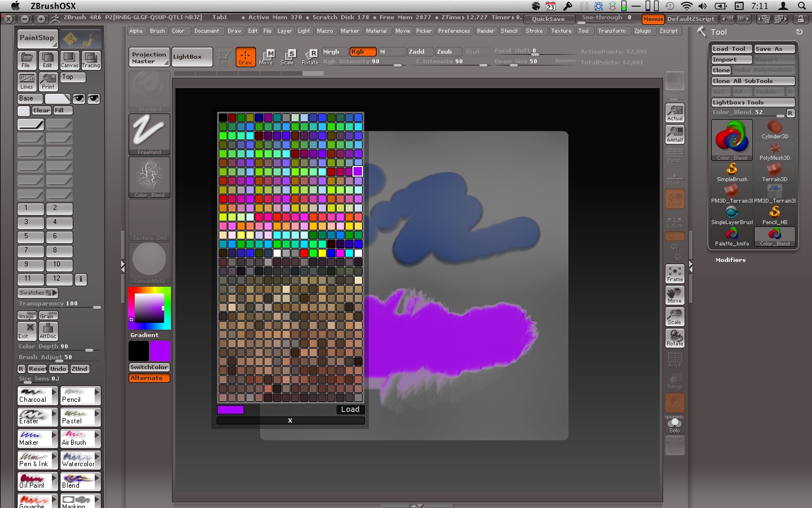Select the Pencil_HB tool
812x508 pixels.
pyautogui.click(x=775, y=213)
